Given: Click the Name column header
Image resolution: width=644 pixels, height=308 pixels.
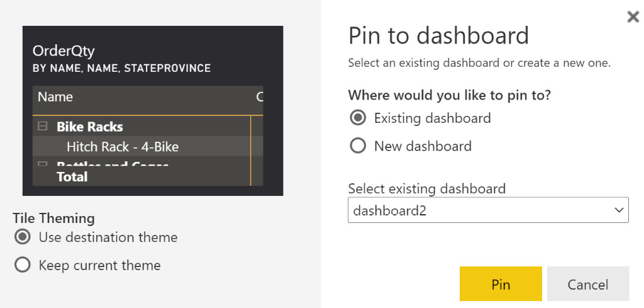Looking at the screenshot, I should tap(55, 97).
